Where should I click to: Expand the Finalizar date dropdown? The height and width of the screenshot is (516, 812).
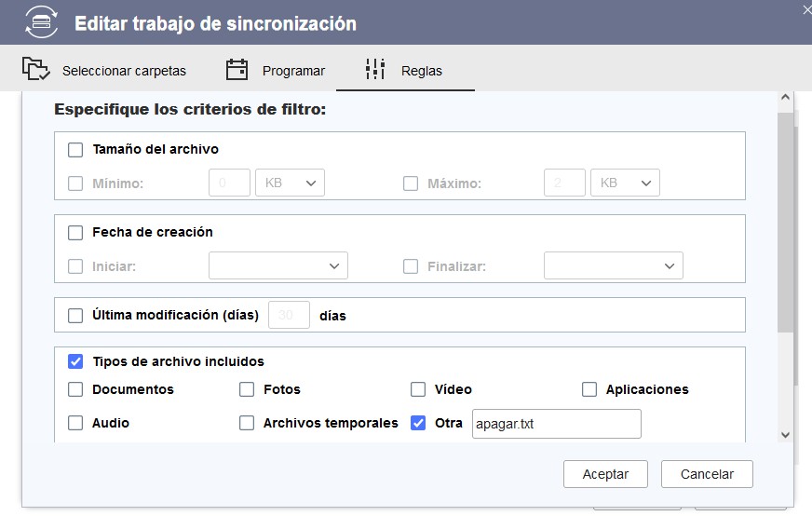[x=613, y=266]
